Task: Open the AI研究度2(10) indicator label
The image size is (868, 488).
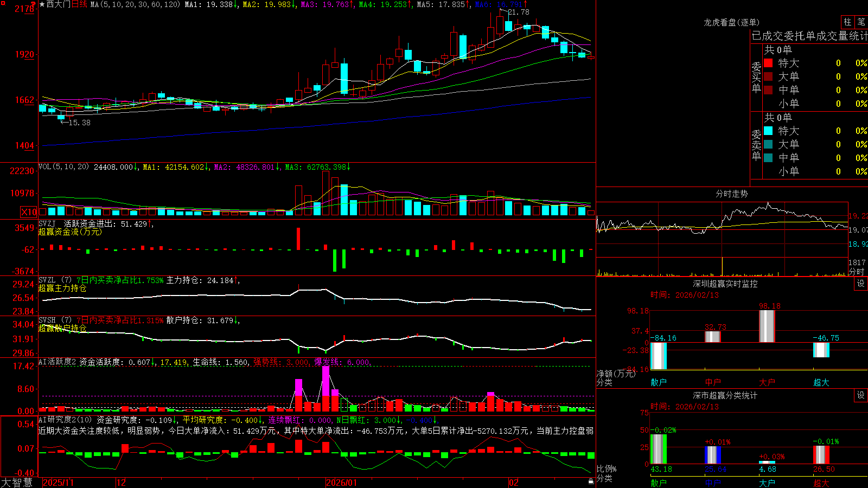Action: click(65, 420)
